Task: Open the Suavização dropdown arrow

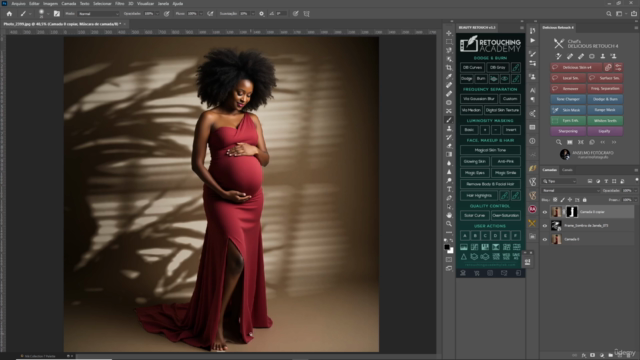Action: tap(253, 13)
